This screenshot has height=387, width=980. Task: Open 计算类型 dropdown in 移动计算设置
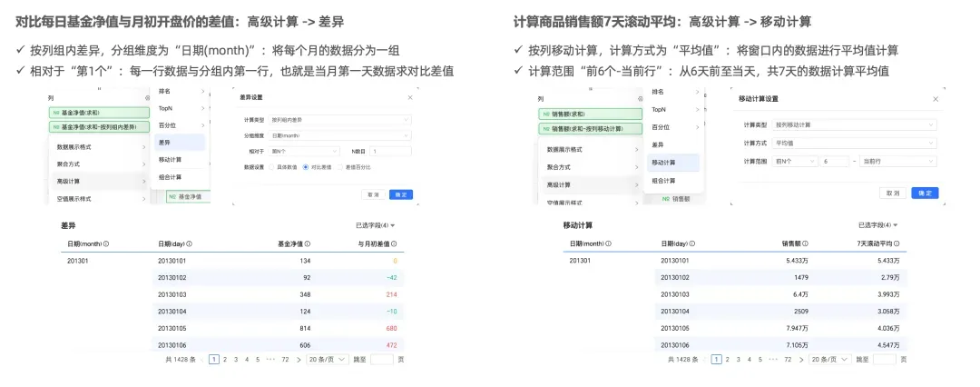coord(855,124)
